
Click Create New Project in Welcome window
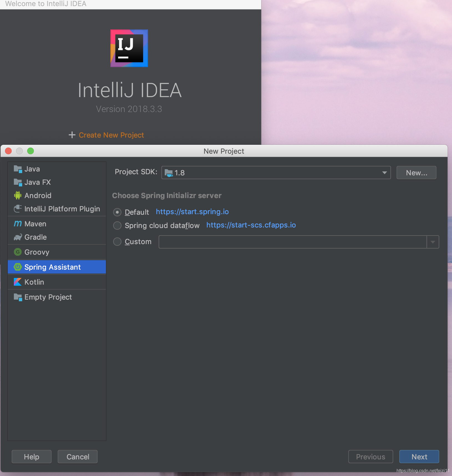pyautogui.click(x=111, y=135)
